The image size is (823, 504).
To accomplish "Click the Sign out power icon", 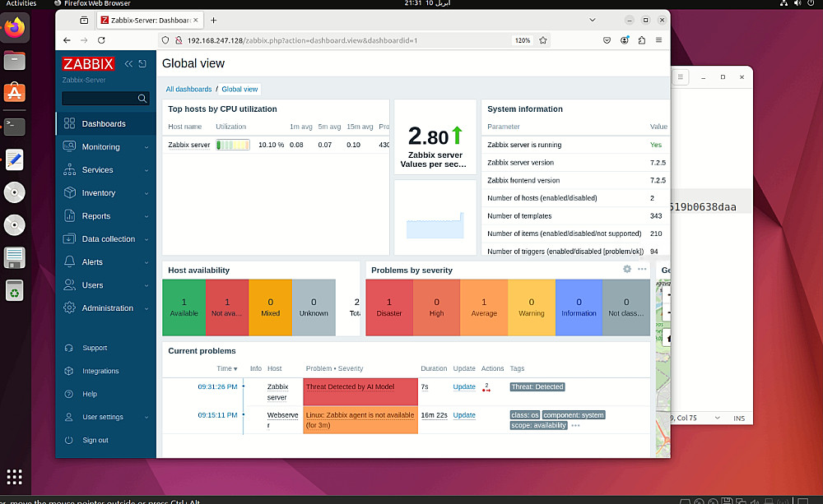I will [x=69, y=440].
